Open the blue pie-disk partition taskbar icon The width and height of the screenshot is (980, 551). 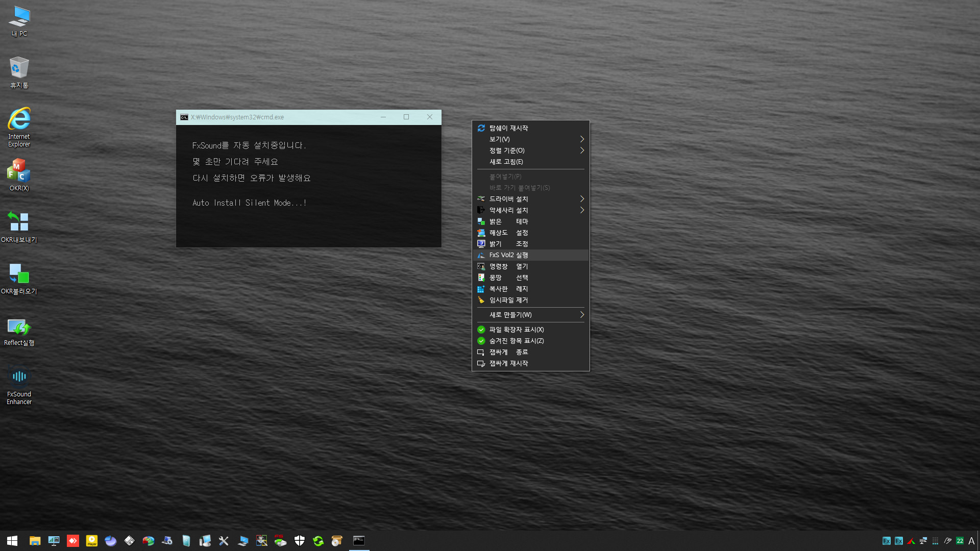point(111,541)
